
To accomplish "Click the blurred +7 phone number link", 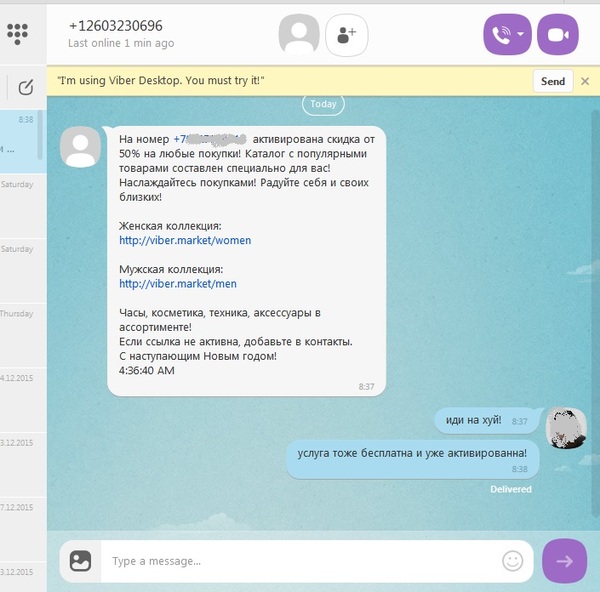I will [210, 139].
